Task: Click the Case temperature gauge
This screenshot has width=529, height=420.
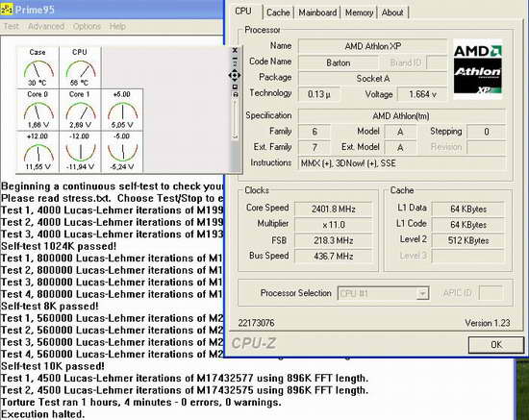Action: pyautogui.click(x=38, y=67)
